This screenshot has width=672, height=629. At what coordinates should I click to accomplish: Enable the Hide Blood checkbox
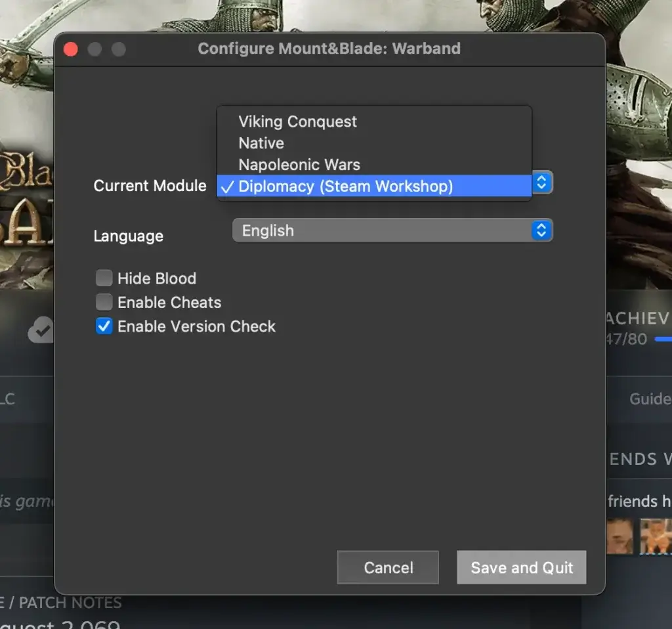pyautogui.click(x=104, y=278)
